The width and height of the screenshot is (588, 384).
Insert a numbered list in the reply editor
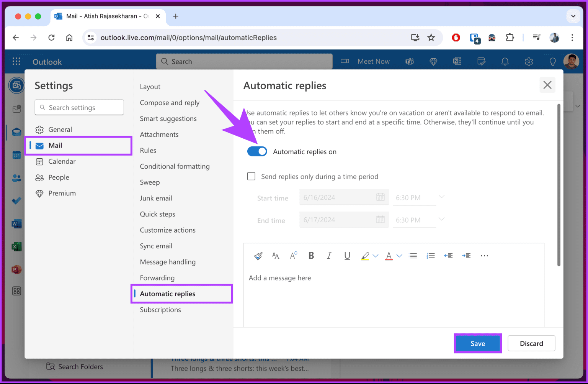point(431,256)
